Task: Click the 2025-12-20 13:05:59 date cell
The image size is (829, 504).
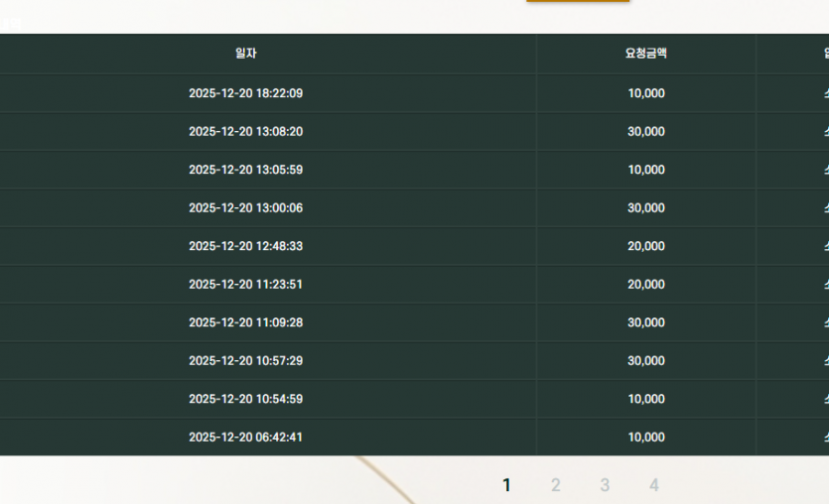Action: (x=246, y=170)
